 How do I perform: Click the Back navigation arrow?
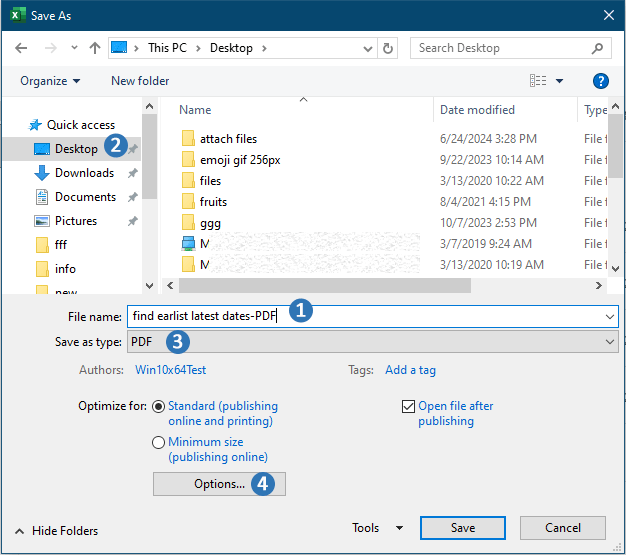tap(22, 48)
